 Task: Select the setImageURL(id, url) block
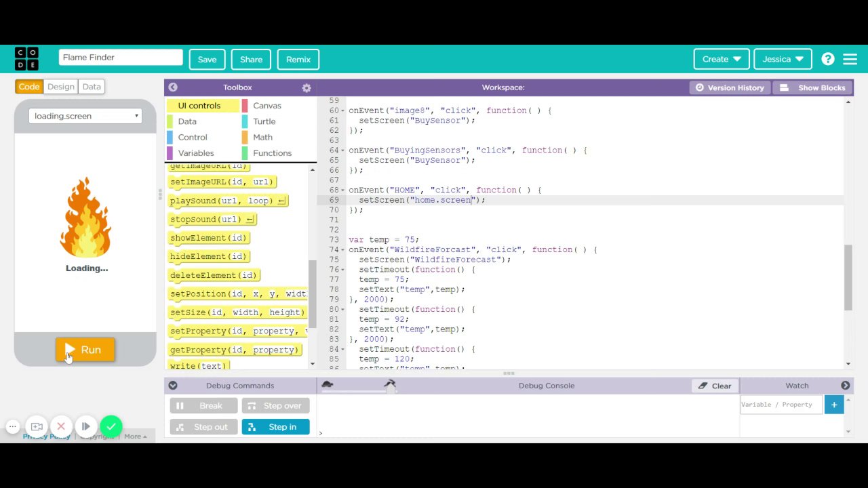[x=222, y=182]
